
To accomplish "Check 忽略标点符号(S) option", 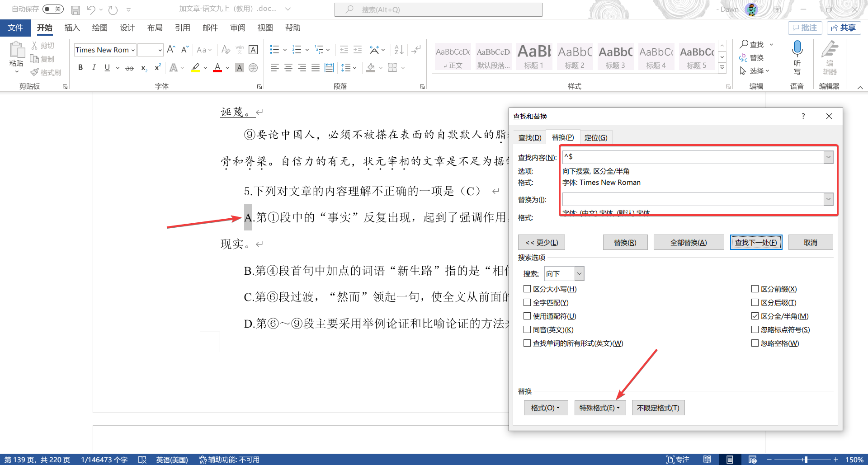I will point(755,329).
